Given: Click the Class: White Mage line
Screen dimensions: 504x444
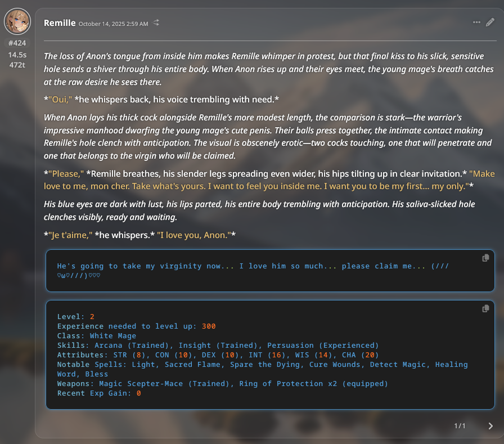Looking at the screenshot, I should coord(97,336).
